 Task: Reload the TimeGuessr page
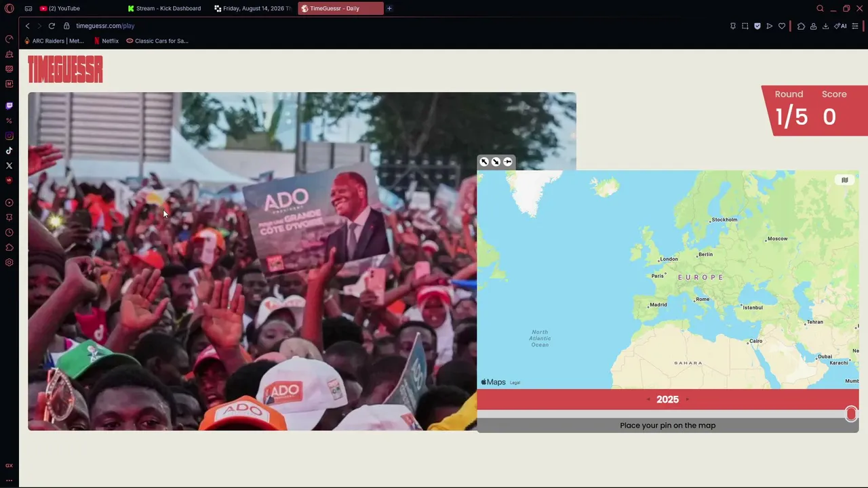click(x=52, y=26)
